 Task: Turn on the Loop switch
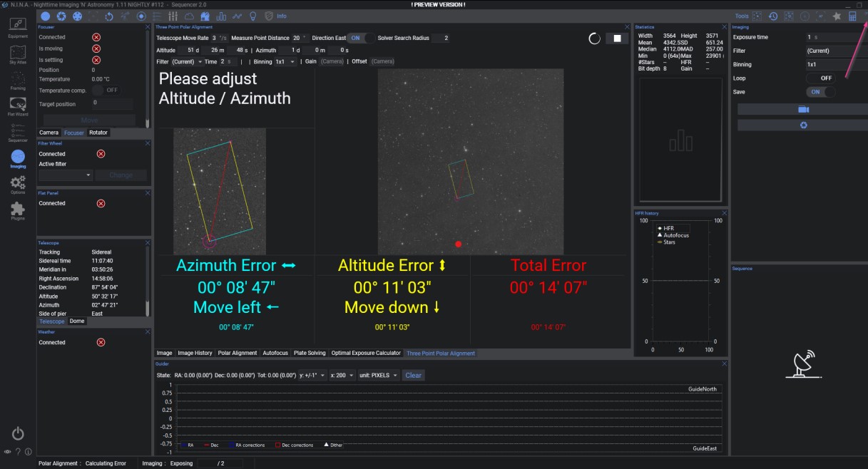tap(820, 78)
